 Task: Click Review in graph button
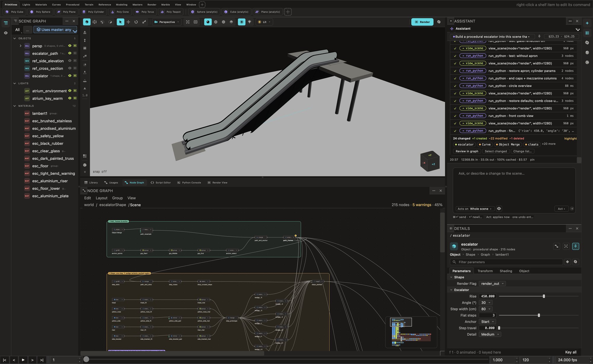(x=467, y=151)
